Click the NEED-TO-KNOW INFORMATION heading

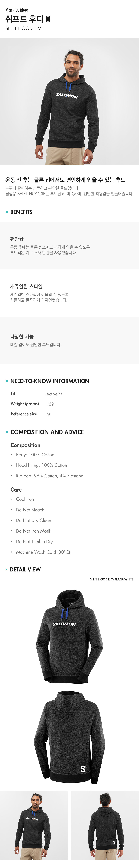(x=50, y=381)
